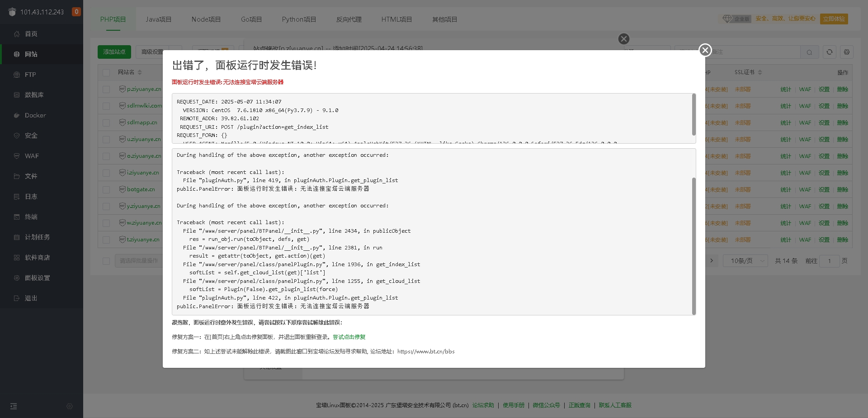Click the next page arrow in pagination
Image resolution: width=868 pixels, height=418 pixels.
point(712,261)
